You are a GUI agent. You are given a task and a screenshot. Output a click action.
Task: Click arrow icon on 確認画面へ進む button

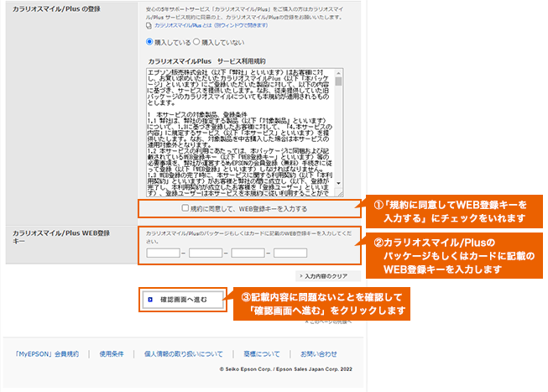point(149,298)
